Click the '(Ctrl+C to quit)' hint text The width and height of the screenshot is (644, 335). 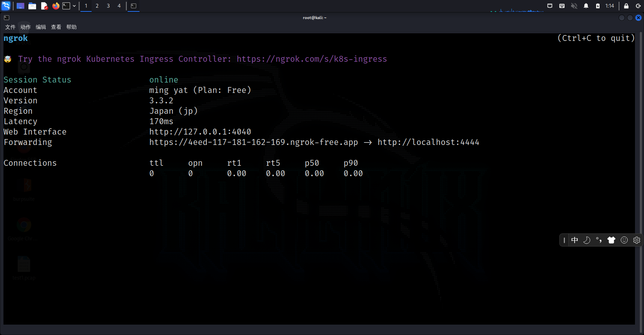[596, 38]
